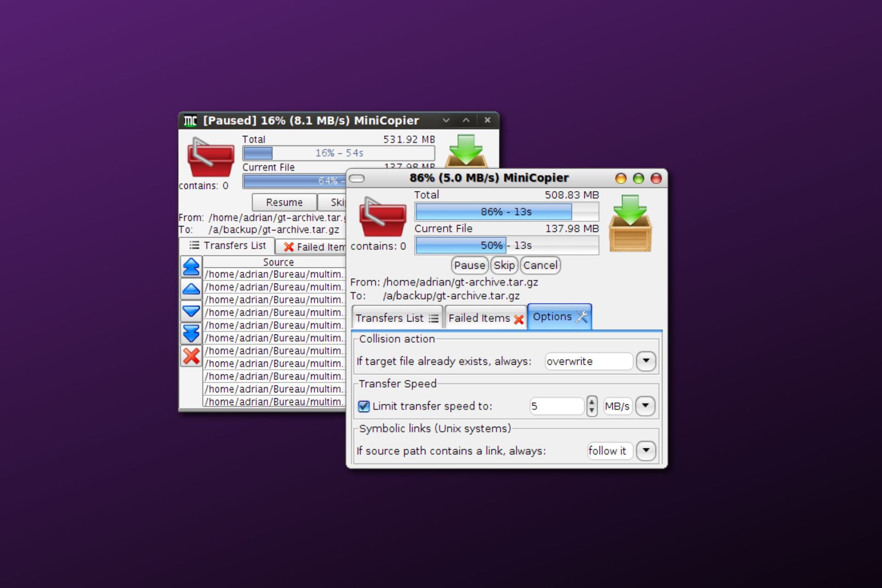882x588 pixels.
Task: Enable the Limit transfer speed checkbox
Action: 363,406
